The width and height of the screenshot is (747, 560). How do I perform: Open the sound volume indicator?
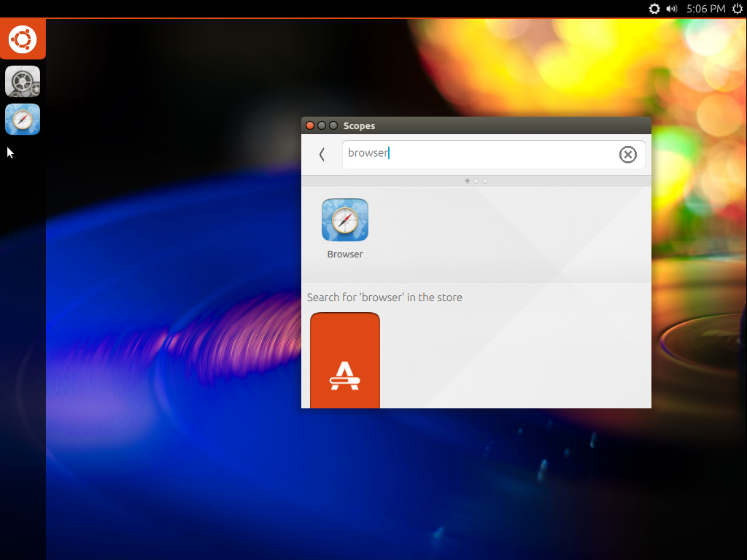point(672,9)
